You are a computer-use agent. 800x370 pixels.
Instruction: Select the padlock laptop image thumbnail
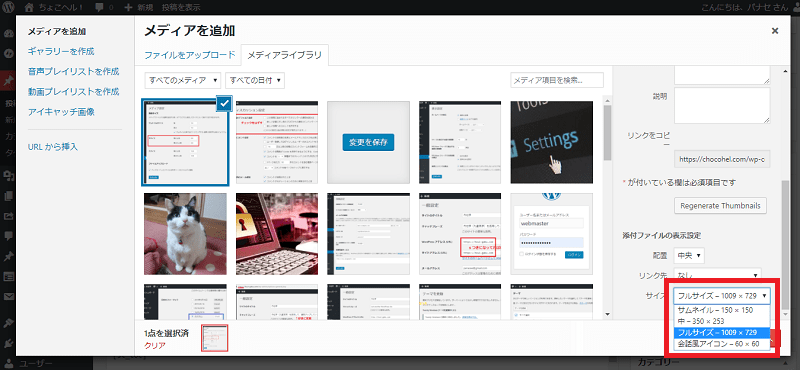click(x=277, y=234)
